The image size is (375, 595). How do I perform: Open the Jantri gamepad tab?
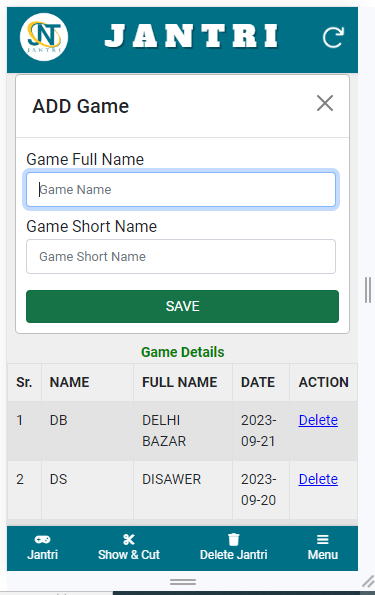click(x=43, y=548)
